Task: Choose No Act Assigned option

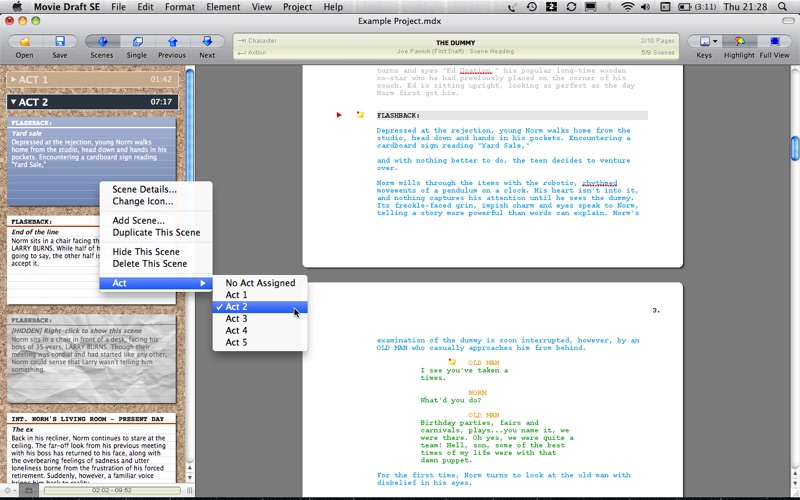Action: click(260, 283)
